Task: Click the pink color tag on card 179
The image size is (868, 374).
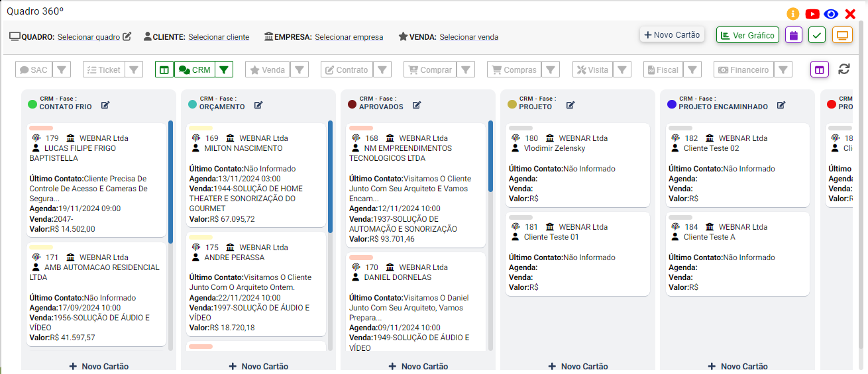Action: (x=41, y=128)
